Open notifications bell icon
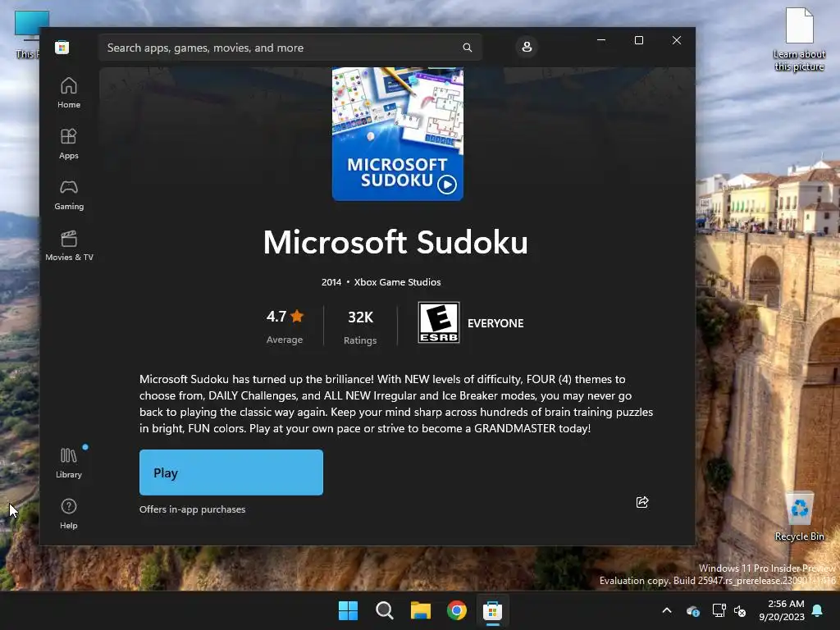 tap(818, 610)
